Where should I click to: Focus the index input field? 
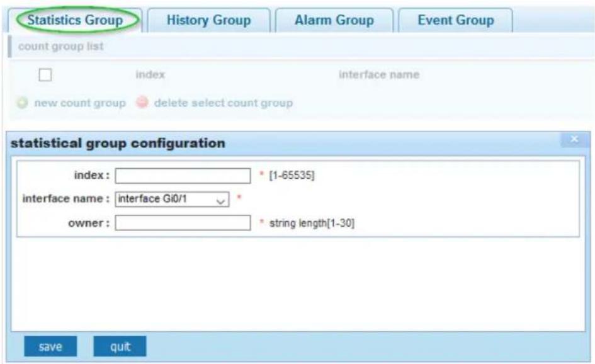[x=183, y=176]
